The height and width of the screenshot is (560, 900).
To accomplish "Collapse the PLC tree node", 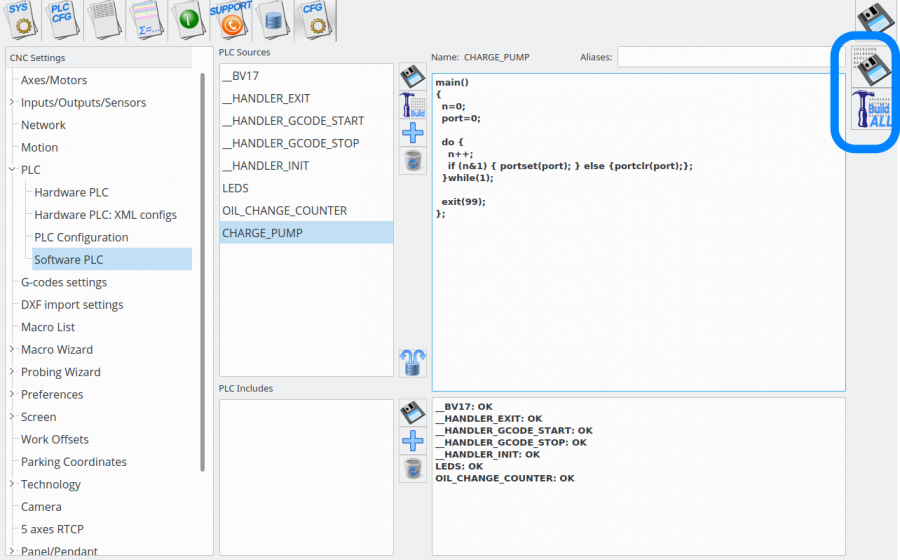I will pos(12,170).
